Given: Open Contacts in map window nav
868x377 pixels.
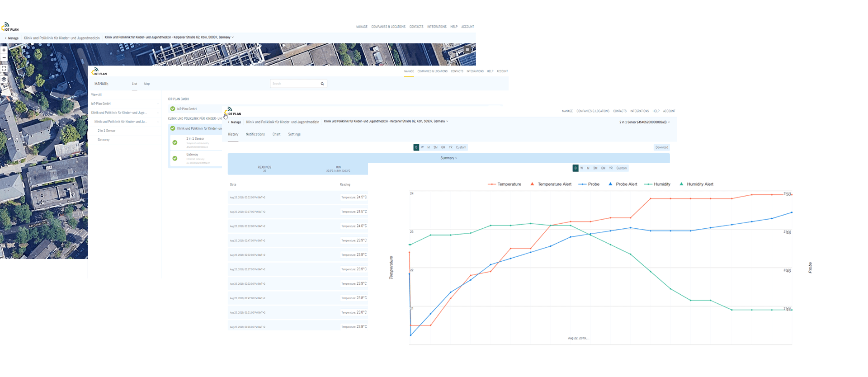Looking at the screenshot, I should [x=416, y=27].
